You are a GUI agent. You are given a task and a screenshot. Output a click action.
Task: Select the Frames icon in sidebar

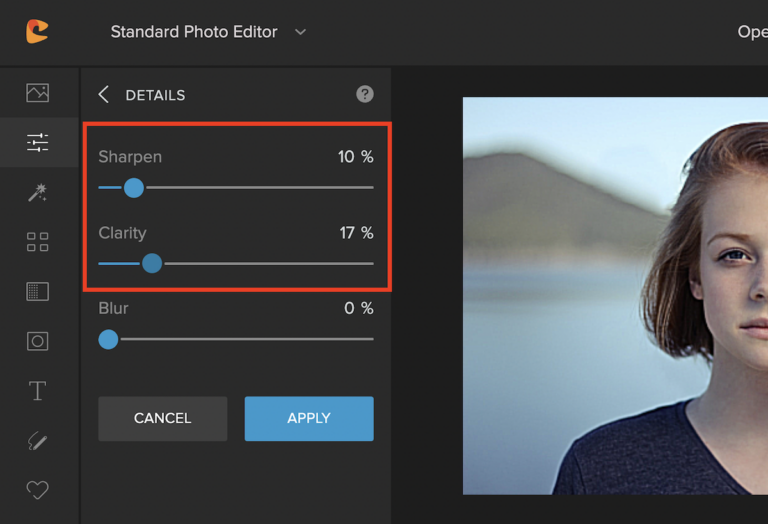point(38,341)
